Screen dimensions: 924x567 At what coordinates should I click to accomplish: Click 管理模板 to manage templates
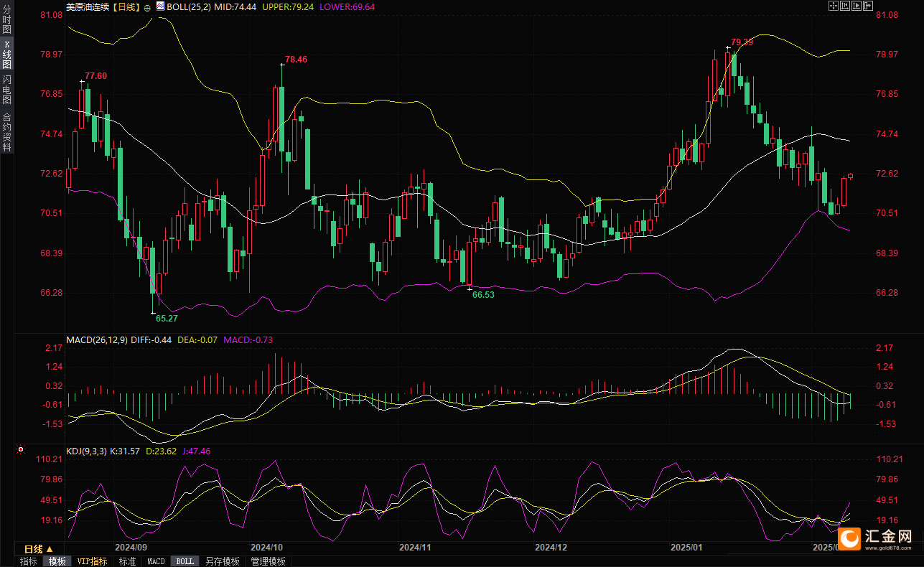pyautogui.click(x=268, y=561)
